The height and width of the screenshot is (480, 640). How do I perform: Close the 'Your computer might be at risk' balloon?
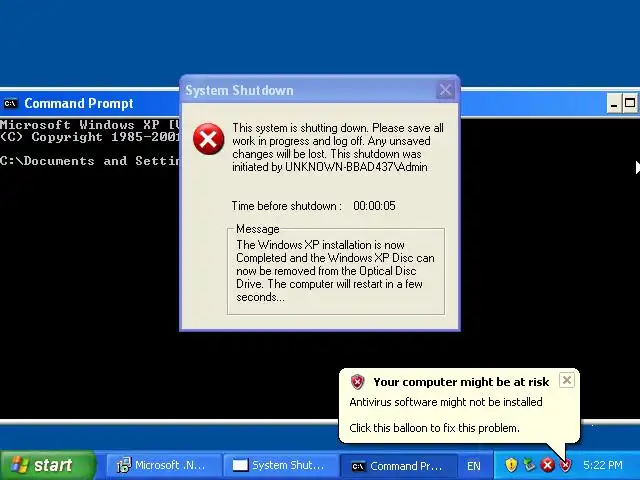567,380
